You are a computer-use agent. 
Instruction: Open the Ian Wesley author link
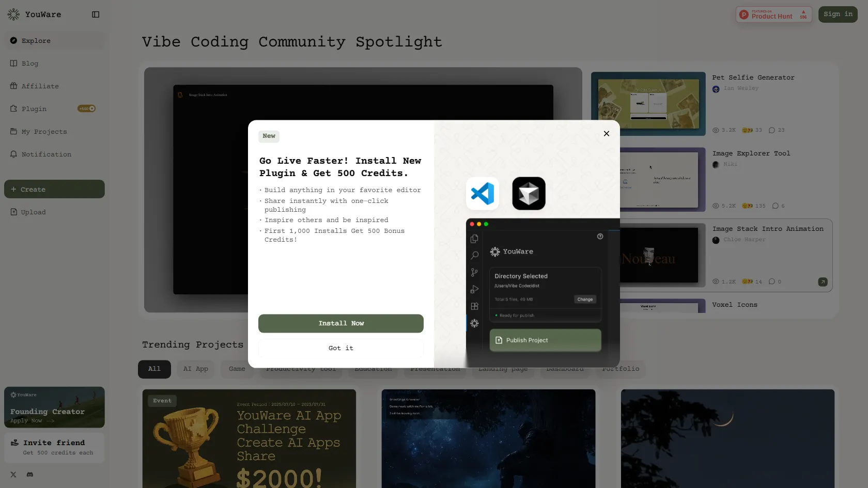coord(741,88)
